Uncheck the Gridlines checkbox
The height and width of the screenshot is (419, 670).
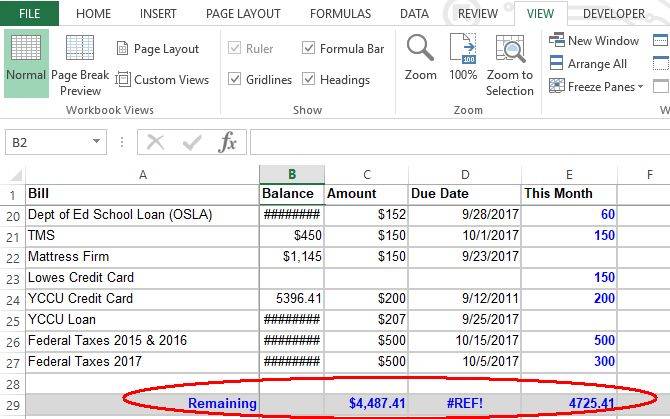pos(234,79)
